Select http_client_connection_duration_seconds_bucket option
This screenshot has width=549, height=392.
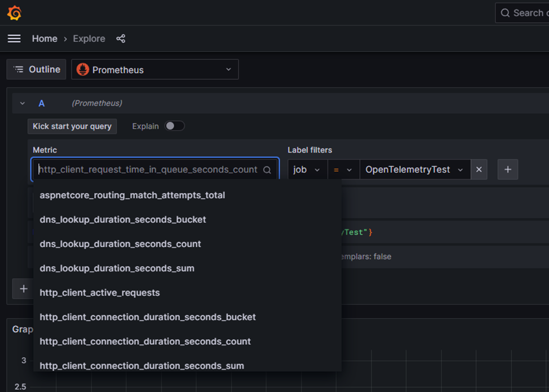tap(187, 317)
